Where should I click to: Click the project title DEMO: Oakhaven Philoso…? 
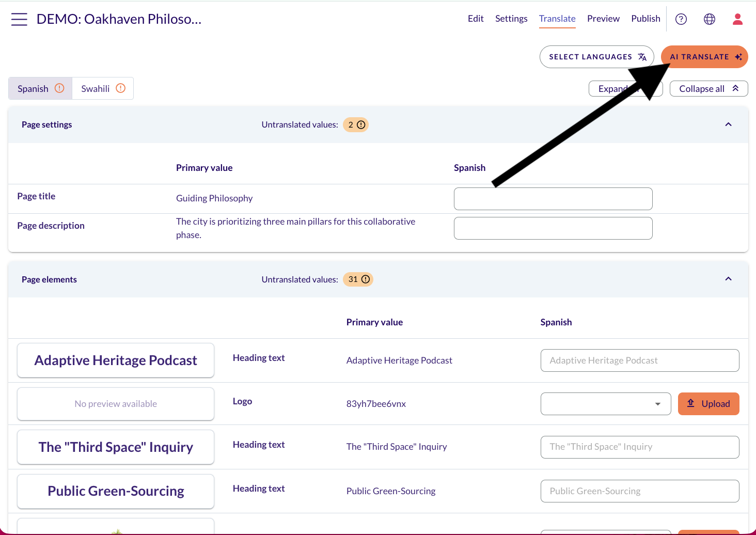coord(119,19)
